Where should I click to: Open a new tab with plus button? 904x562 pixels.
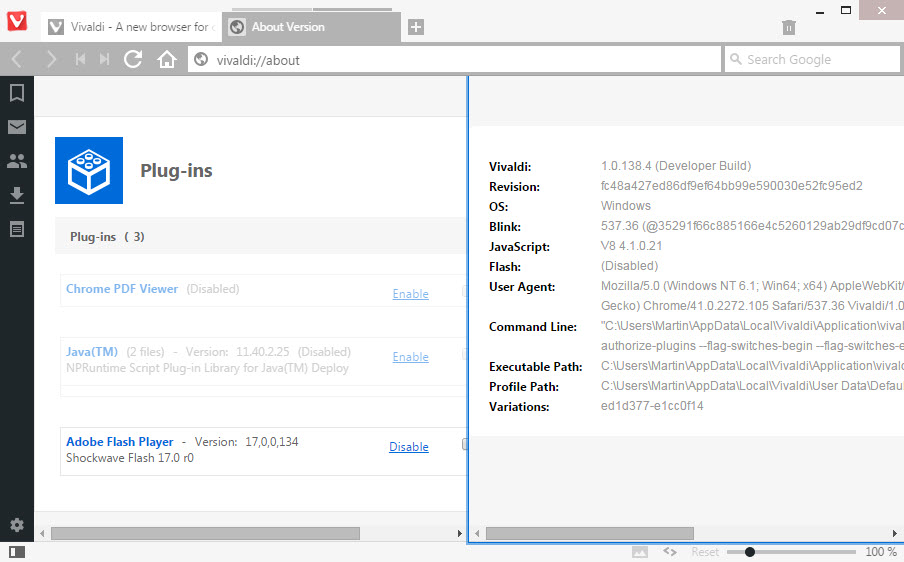tap(416, 27)
